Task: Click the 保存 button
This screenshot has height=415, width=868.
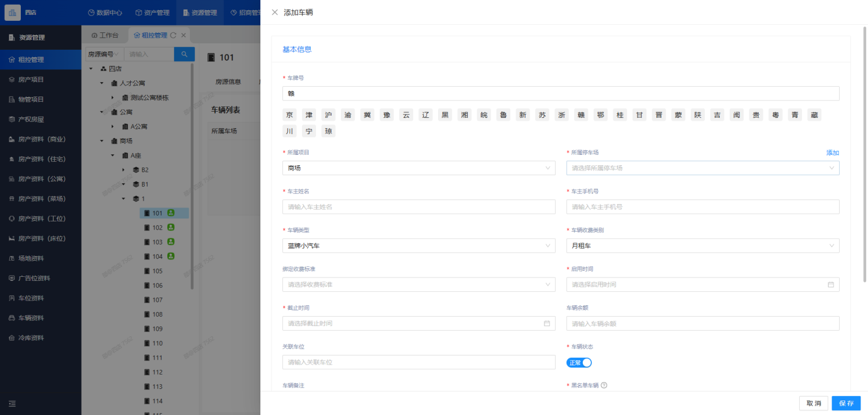Action: (846, 403)
